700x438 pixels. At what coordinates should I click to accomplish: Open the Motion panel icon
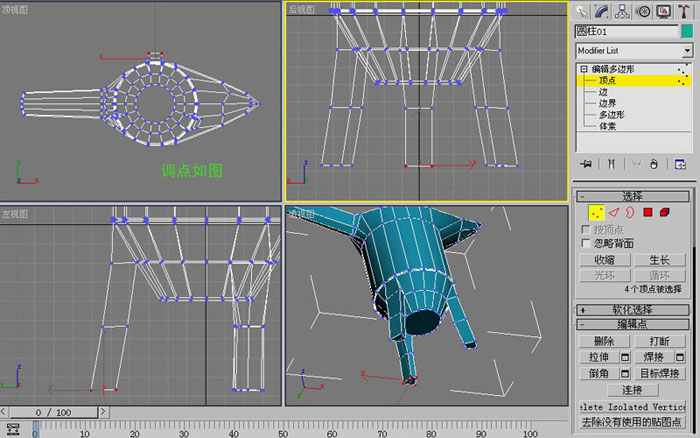pyautogui.click(x=643, y=11)
